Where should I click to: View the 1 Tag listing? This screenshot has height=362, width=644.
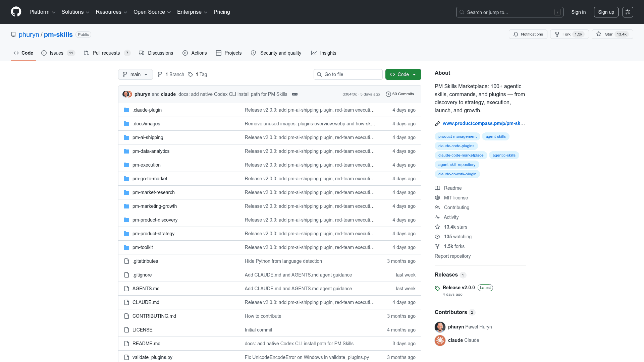coord(198,74)
